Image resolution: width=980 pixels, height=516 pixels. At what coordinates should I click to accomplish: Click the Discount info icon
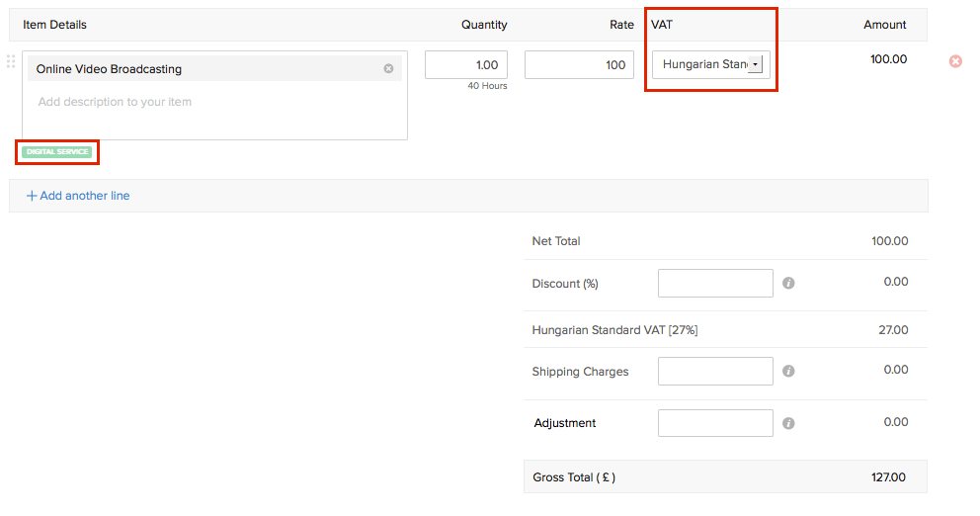click(788, 283)
